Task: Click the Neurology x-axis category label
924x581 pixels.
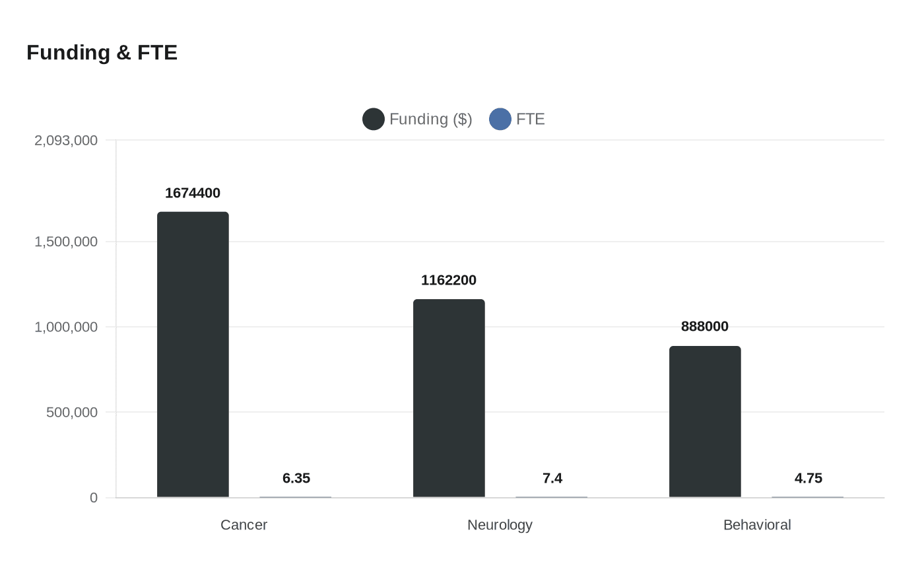Action: (x=500, y=526)
